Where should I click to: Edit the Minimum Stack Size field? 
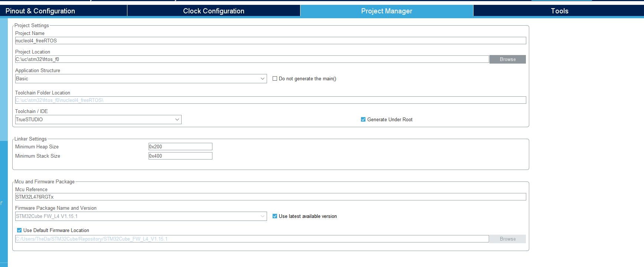pos(180,156)
